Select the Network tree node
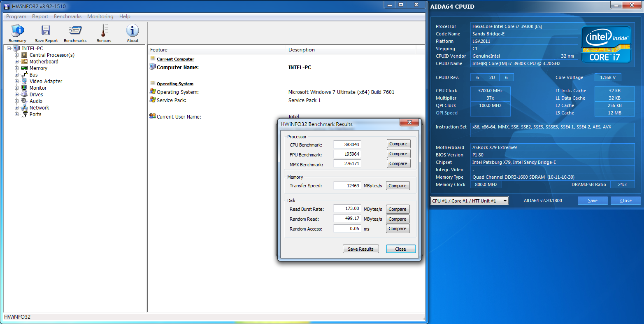The height and width of the screenshot is (324, 644). 39,107
